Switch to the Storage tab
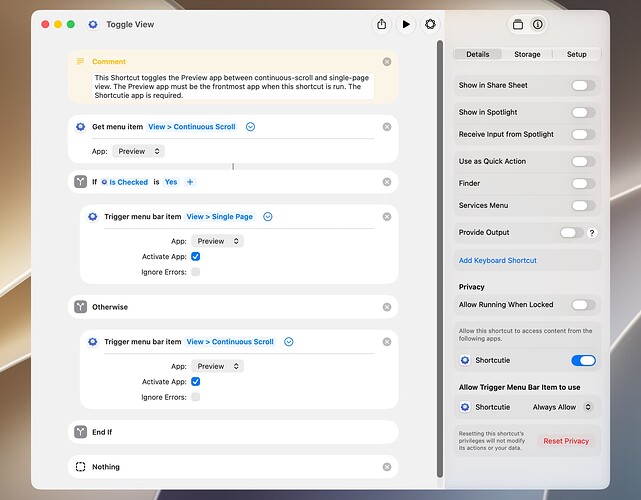Image resolution: width=641 pixels, height=500 pixels. click(527, 54)
